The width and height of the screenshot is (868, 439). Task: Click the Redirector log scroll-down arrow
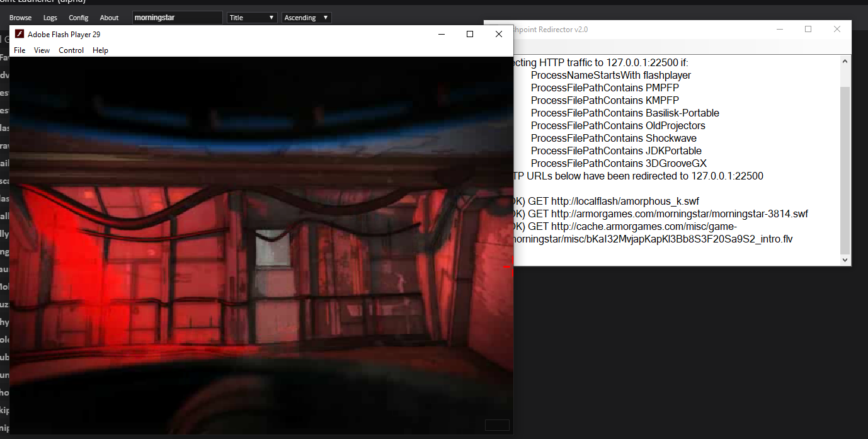click(x=845, y=259)
